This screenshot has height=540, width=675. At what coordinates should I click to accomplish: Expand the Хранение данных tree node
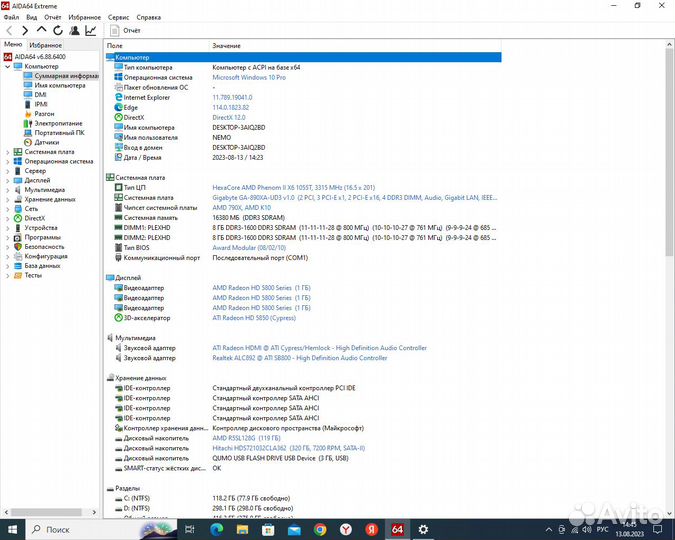pyautogui.click(x=7, y=199)
